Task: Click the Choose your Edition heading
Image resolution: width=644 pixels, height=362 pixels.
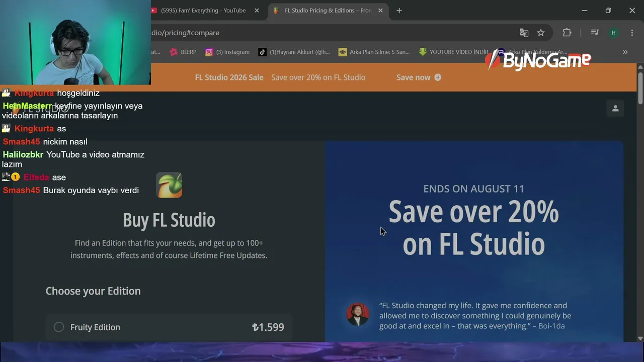Action: pos(93,291)
